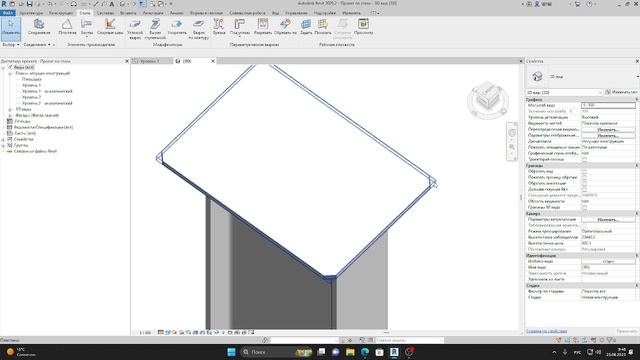This screenshot has height=360, width=640.
Task: Click the Укоротить shorten tool
Action: 177,27
